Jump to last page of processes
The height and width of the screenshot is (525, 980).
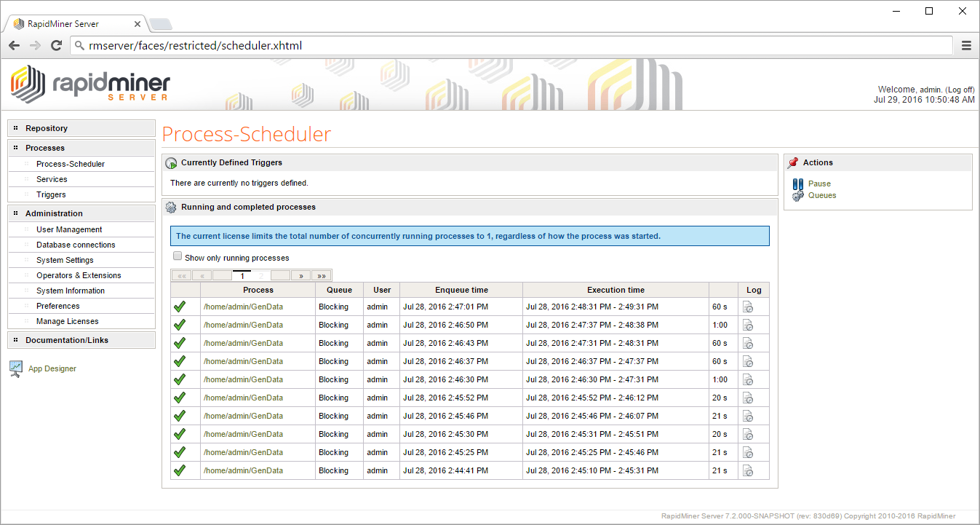(x=321, y=276)
